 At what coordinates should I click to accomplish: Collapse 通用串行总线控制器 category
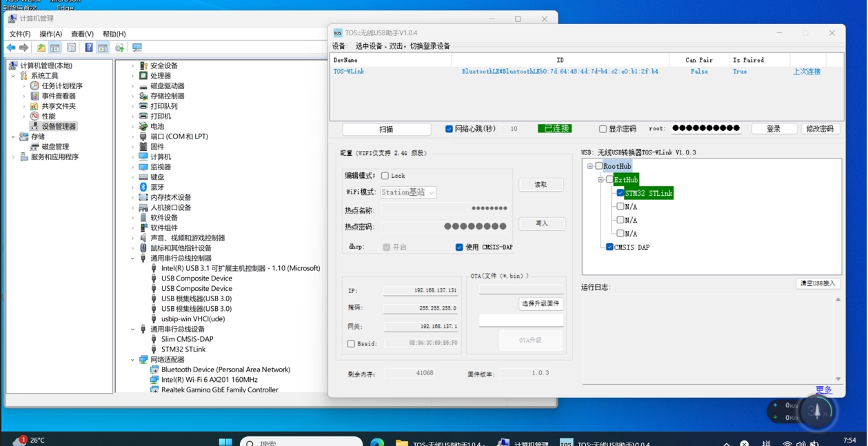pos(133,259)
